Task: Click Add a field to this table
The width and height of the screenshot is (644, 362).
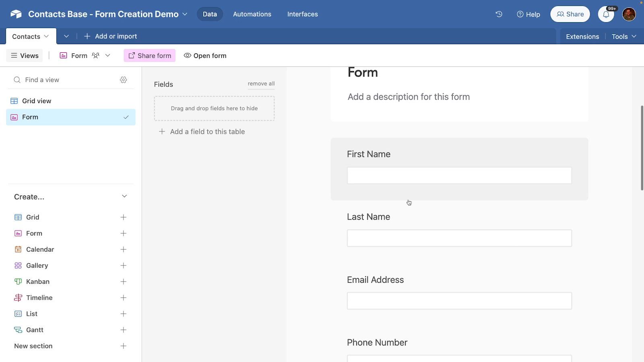Action: pyautogui.click(x=202, y=132)
